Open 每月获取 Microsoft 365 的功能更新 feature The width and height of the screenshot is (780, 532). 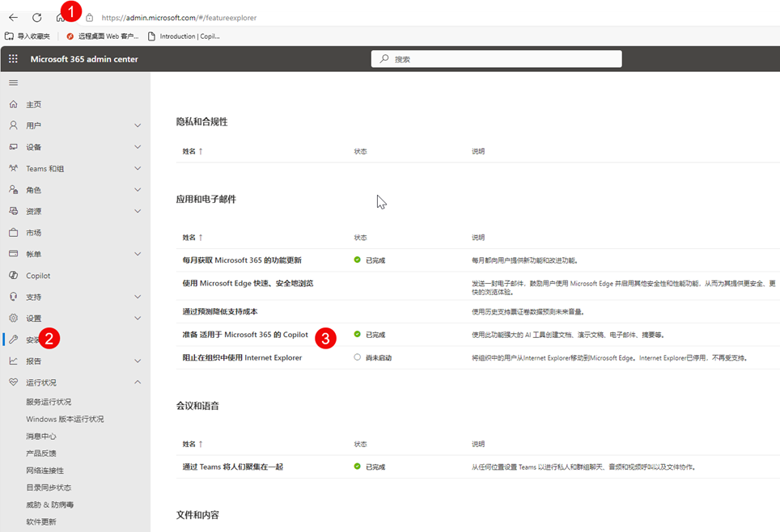point(242,260)
